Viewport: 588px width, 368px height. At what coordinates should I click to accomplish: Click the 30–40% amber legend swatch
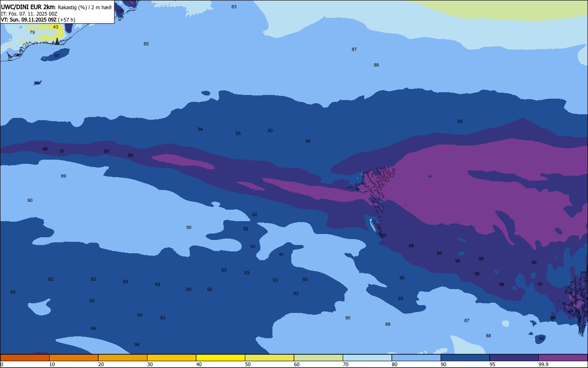(171, 357)
